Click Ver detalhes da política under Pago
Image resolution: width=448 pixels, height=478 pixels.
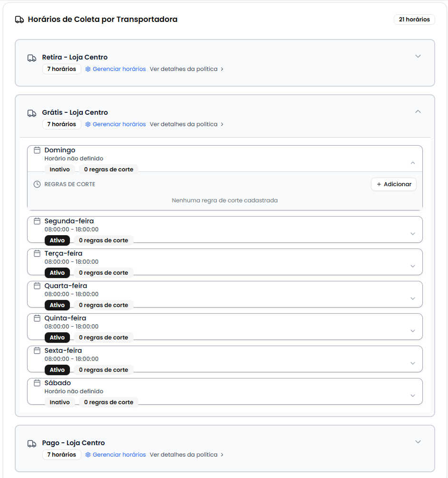click(183, 454)
